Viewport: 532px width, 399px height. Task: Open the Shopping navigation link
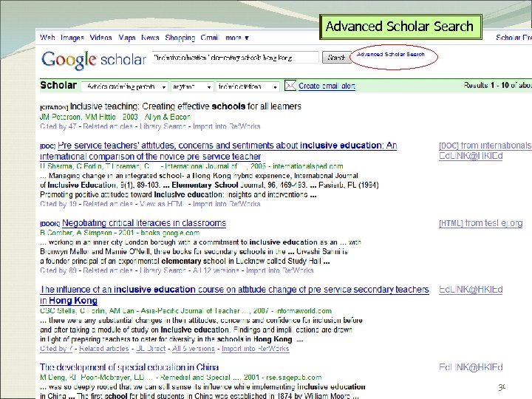point(180,38)
